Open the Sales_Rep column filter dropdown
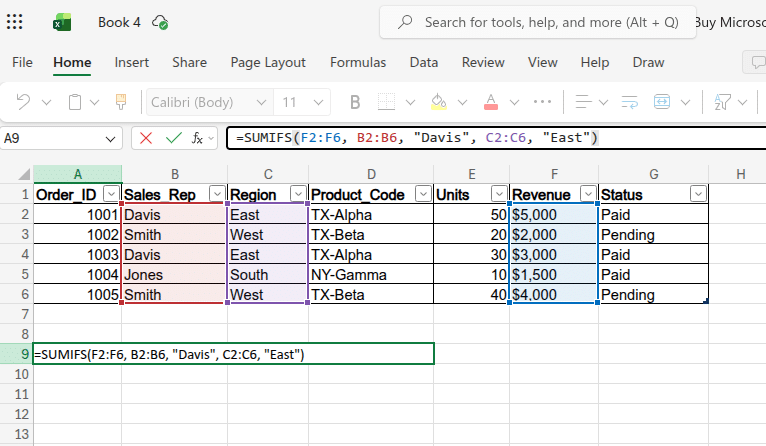Image resolution: width=766 pixels, height=446 pixels. (x=216, y=194)
